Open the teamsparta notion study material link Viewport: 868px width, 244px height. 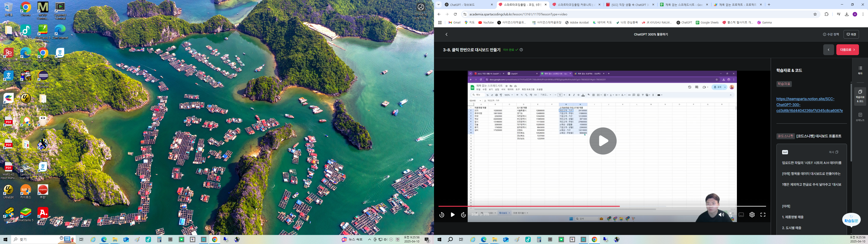click(x=809, y=104)
